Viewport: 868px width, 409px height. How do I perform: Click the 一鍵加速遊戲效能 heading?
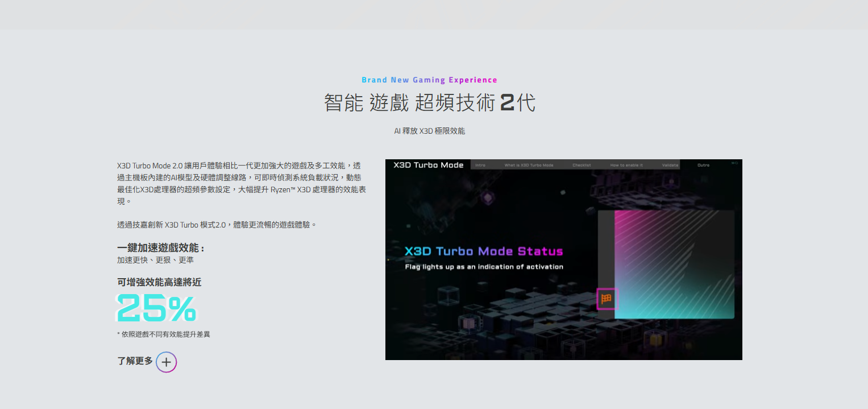pos(160,248)
